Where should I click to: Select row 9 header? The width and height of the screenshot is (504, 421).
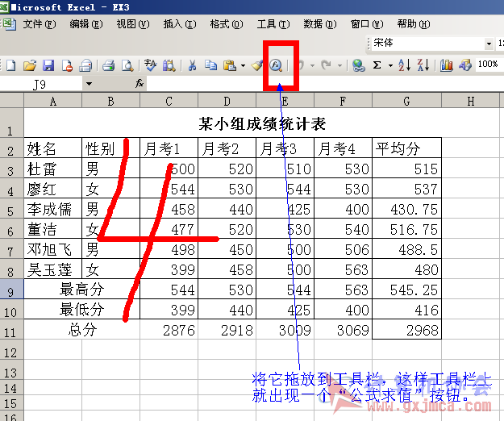click(11, 290)
